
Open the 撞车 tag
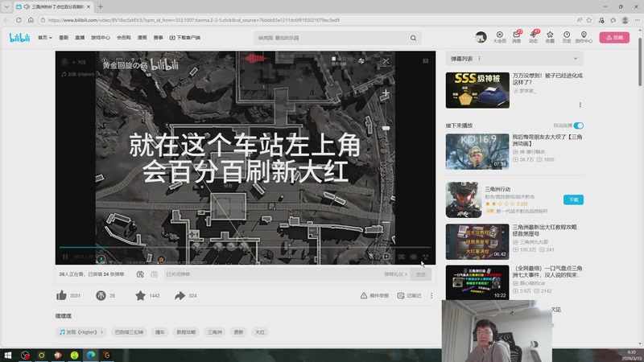159,332
